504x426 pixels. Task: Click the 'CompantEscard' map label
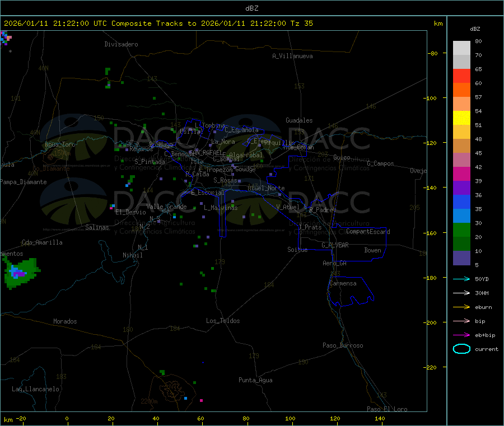(368, 232)
